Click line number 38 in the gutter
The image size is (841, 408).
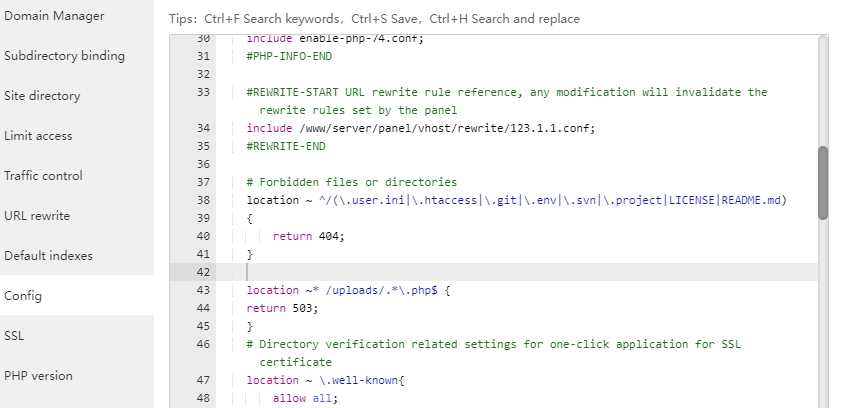click(203, 200)
